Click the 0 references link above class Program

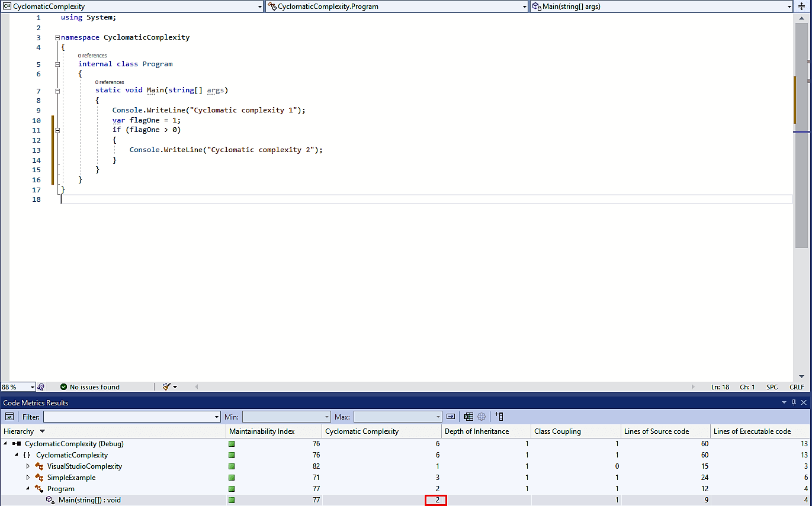pos(92,56)
